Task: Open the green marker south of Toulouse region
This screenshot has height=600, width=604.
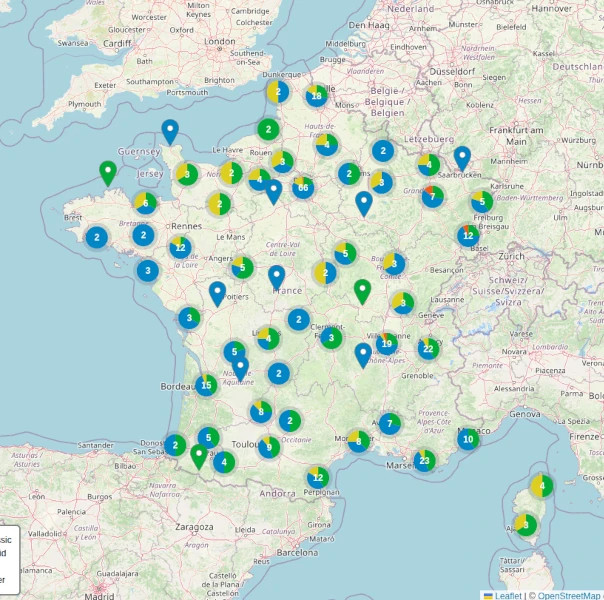Action: point(199,457)
